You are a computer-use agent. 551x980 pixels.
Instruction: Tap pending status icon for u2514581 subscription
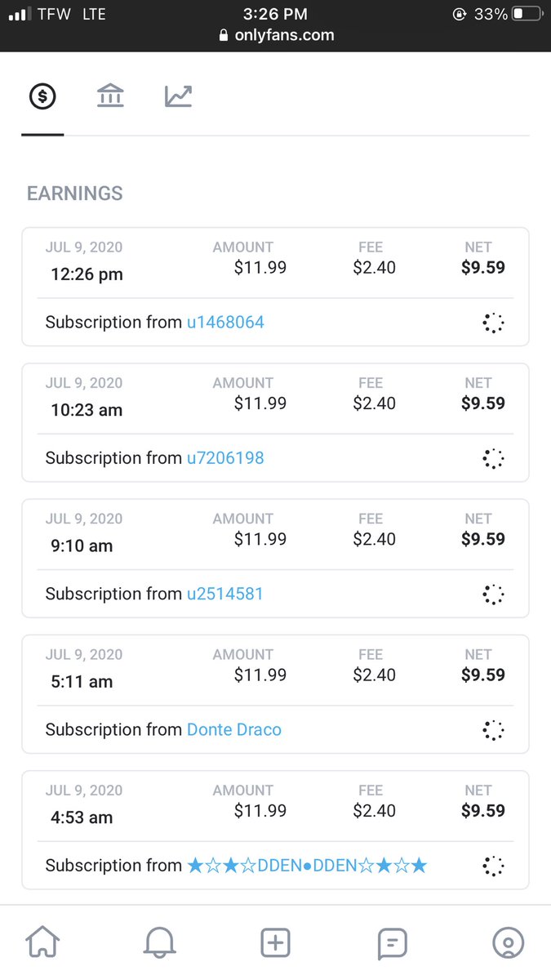[x=493, y=594]
